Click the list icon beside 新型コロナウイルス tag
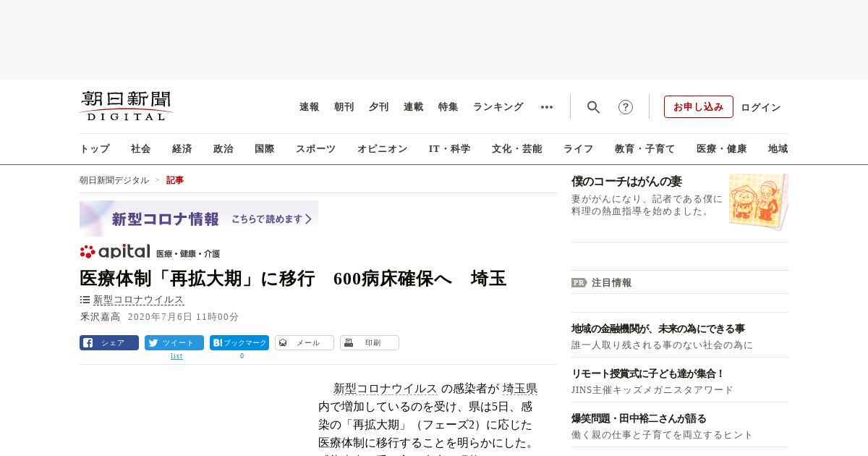The image size is (868, 456). [x=85, y=300]
